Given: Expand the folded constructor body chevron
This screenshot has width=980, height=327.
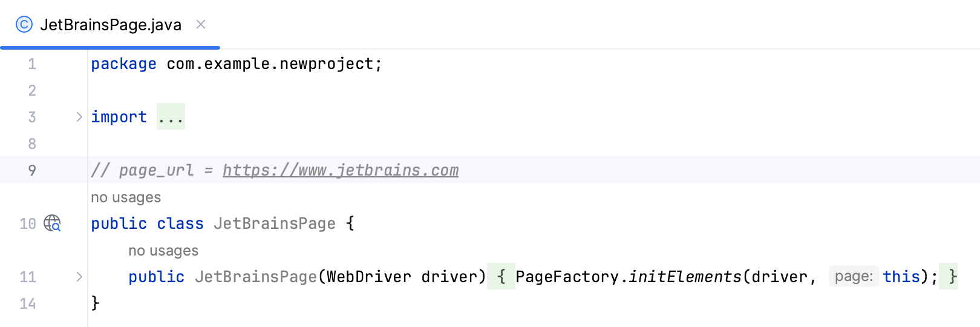Looking at the screenshot, I should point(79,277).
